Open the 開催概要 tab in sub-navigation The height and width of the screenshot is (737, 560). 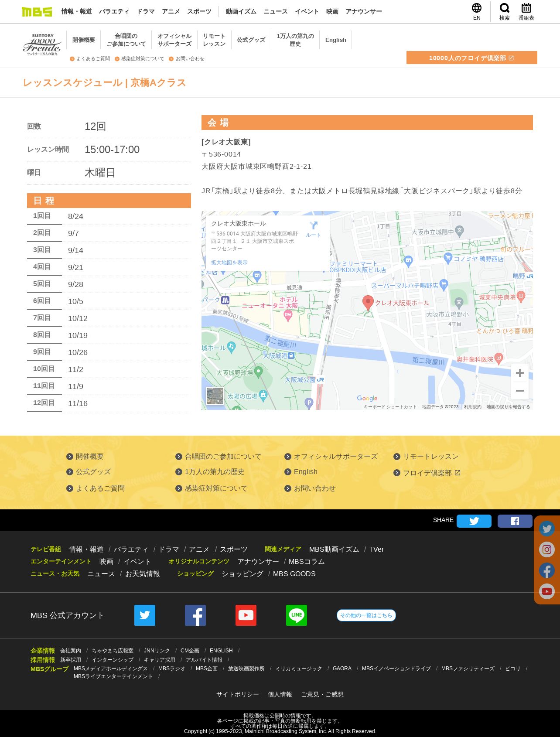point(84,40)
